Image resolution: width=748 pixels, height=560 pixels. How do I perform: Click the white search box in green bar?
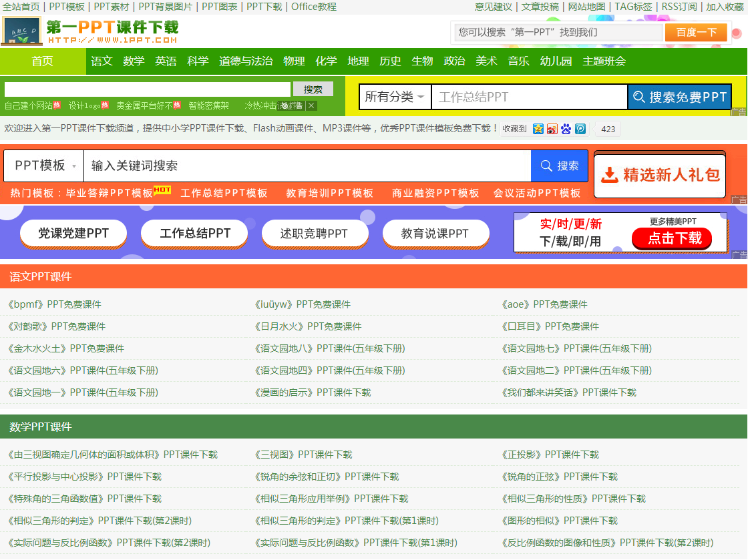(x=148, y=89)
